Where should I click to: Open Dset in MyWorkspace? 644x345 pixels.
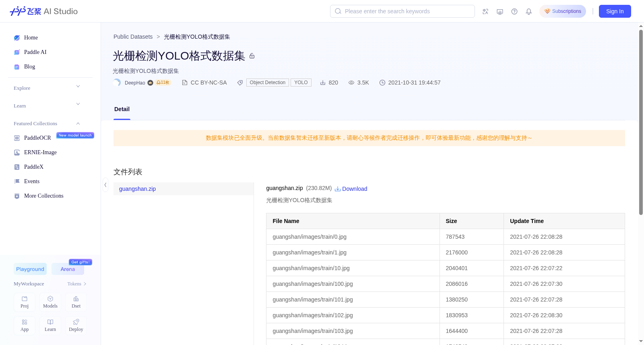[x=76, y=302]
